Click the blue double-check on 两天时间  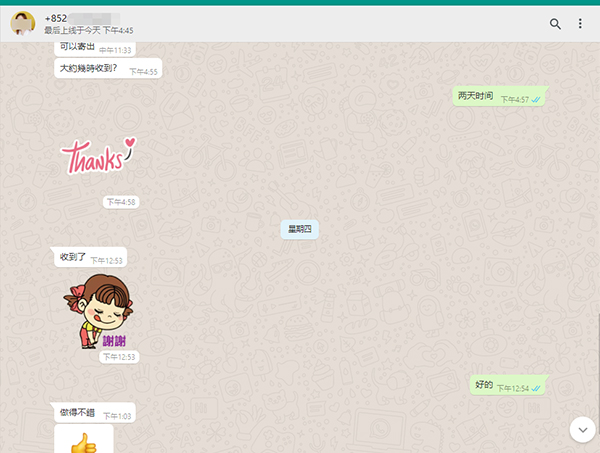(536, 99)
